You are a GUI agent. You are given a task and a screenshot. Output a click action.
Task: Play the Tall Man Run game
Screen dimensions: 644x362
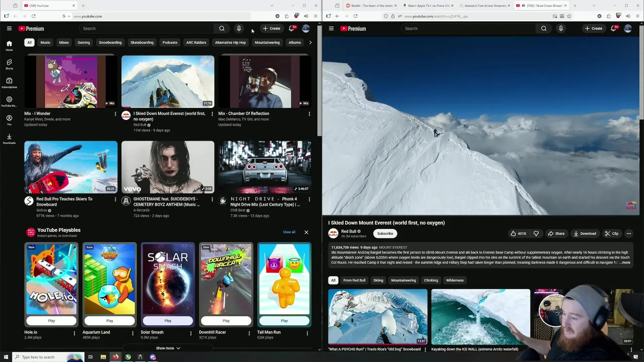(284, 321)
